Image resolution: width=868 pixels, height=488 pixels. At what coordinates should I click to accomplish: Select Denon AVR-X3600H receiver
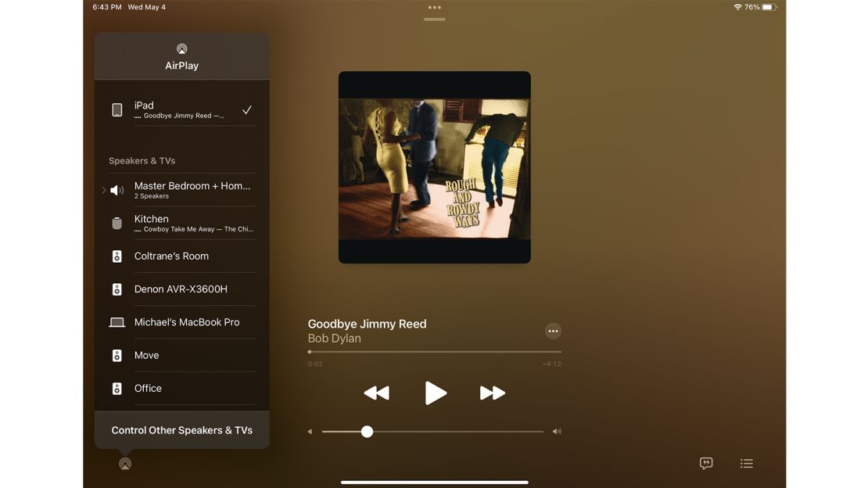[181, 289]
